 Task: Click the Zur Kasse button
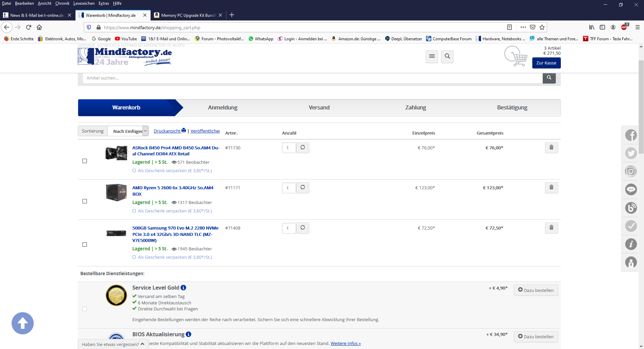click(546, 63)
